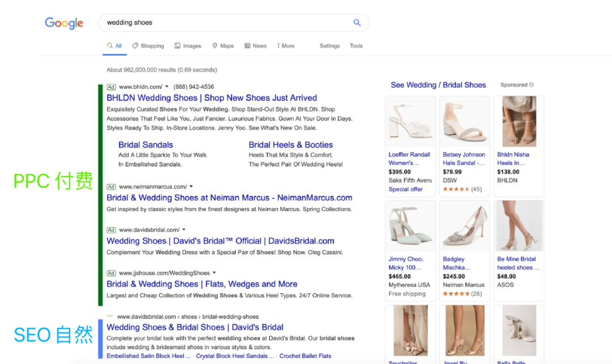The image size is (612, 364).
Task: Open the Neiman Marcus Bridal & Wedding Shoes ad
Action: pyautogui.click(x=229, y=198)
